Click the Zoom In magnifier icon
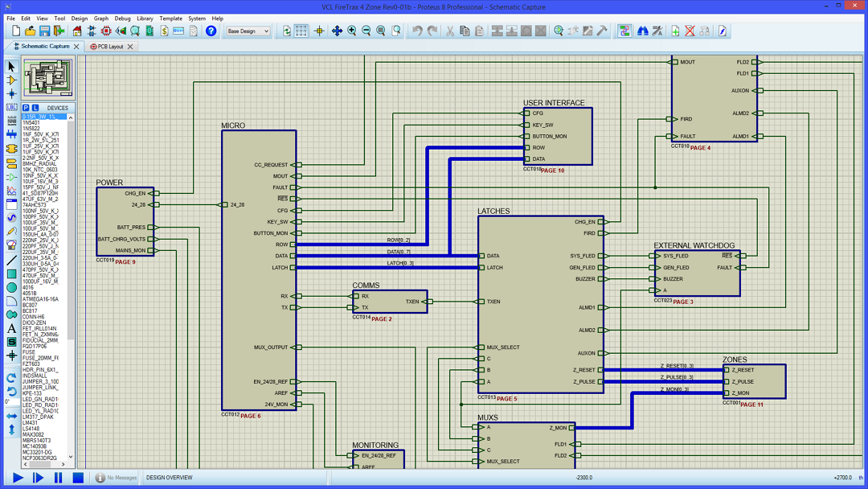Image resolution: width=868 pixels, height=489 pixels. [351, 31]
